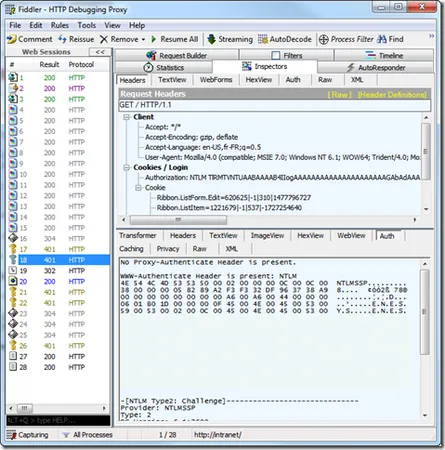Open the response Privacy tab
Image resolution: width=445 pixels, height=450 pixels.
tap(168, 249)
